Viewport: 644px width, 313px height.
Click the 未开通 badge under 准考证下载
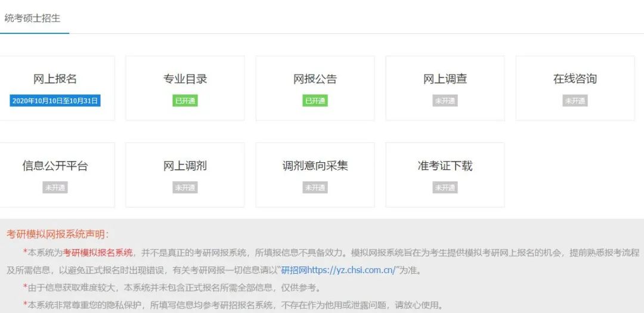click(x=445, y=187)
